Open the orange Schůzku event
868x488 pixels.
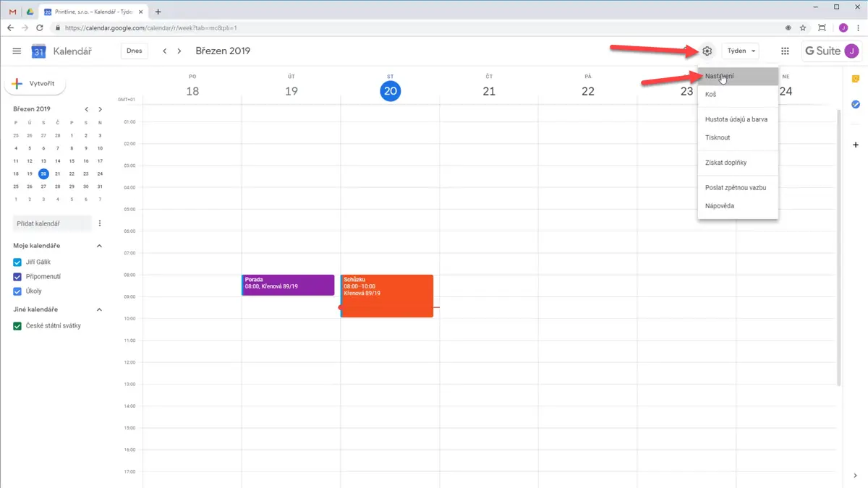[x=387, y=296]
